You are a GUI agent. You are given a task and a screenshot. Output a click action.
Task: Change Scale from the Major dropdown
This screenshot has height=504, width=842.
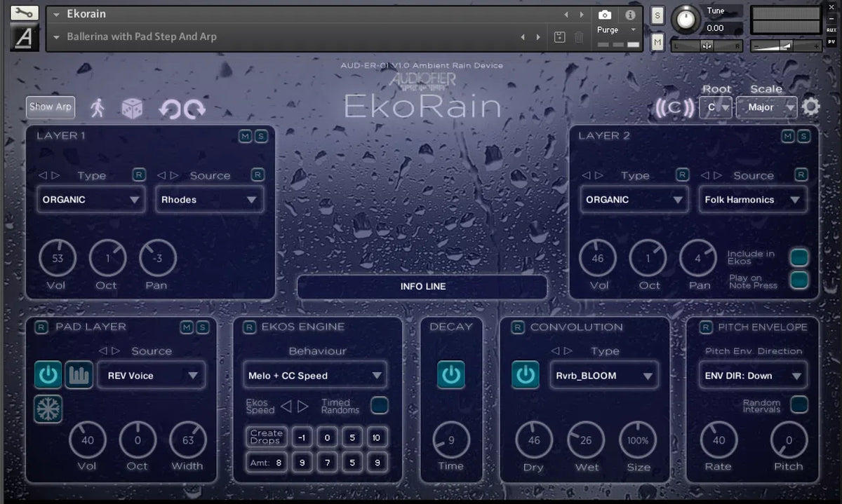[x=766, y=107]
